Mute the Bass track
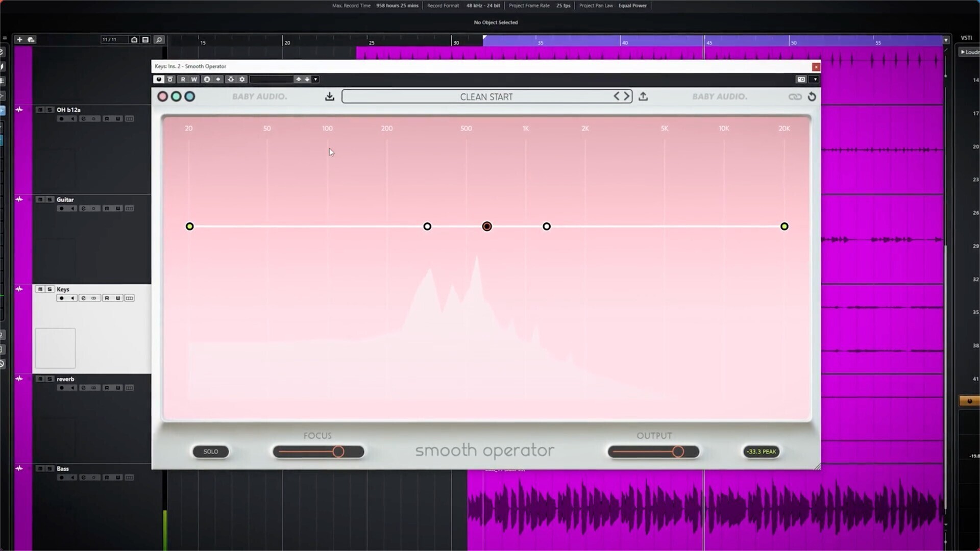The height and width of the screenshot is (551, 980). pos(40,469)
